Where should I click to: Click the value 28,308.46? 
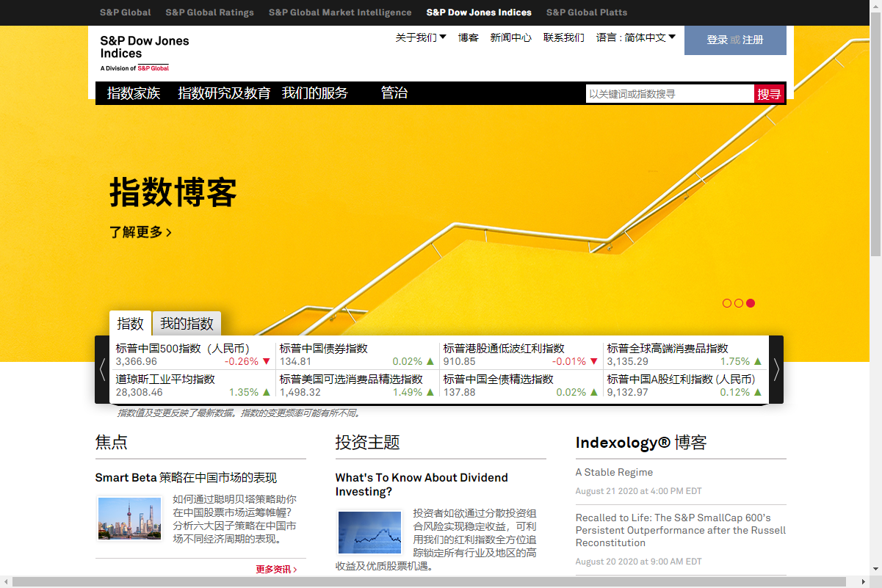pos(140,393)
